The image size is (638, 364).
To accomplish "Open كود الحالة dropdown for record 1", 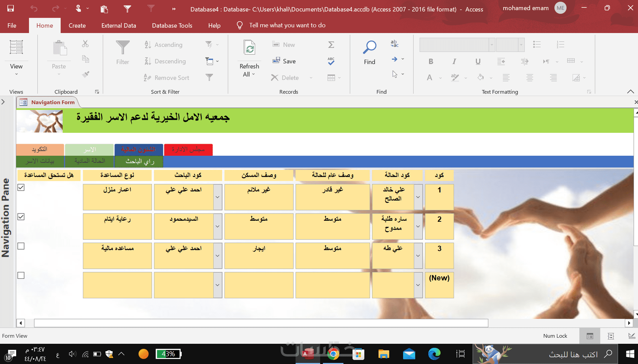I will click(x=418, y=197).
